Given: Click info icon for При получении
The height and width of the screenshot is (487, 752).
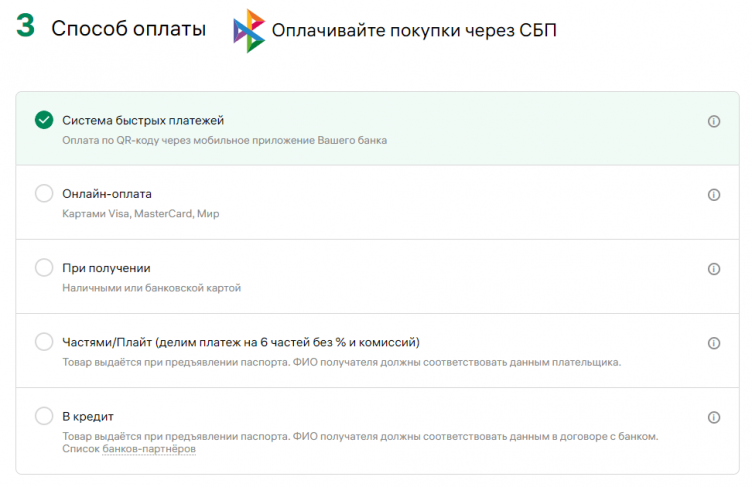Looking at the screenshot, I should (x=714, y=269).
